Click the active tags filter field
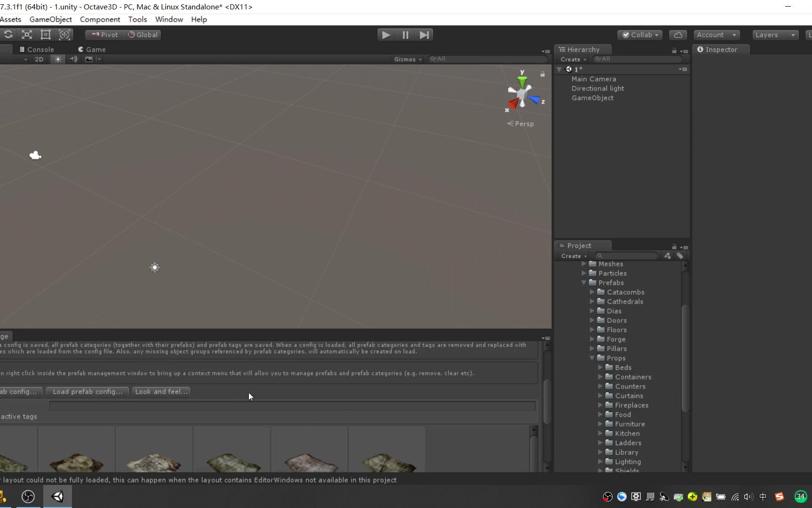The image size is (812, 508). pyautogui.click(x=292, y=406)
